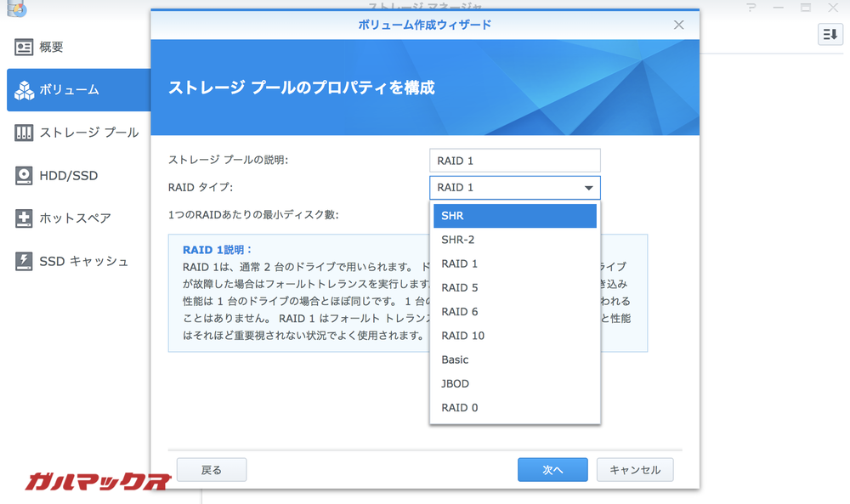Select RAID 5 from the dropdown
This screenshot has height=504, width=850.
(x=514, y=287)
